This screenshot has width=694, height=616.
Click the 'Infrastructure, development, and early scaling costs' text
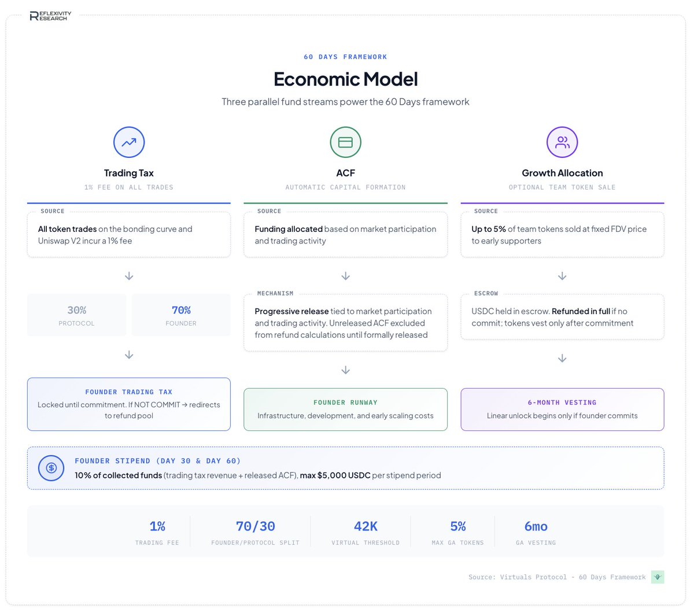pyautogui.click(x=345, y=416)
